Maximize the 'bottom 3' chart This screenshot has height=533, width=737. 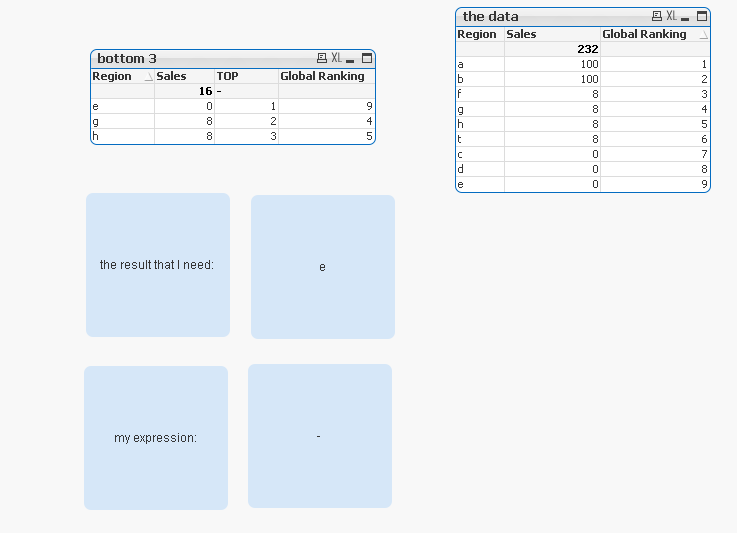pos(367,59)
